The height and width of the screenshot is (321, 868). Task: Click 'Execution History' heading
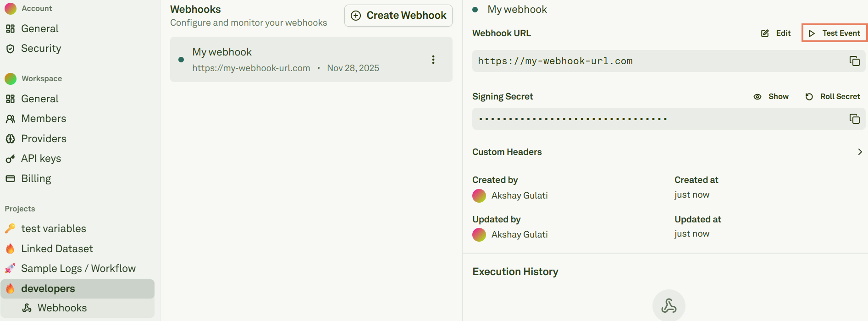point(515,271)
